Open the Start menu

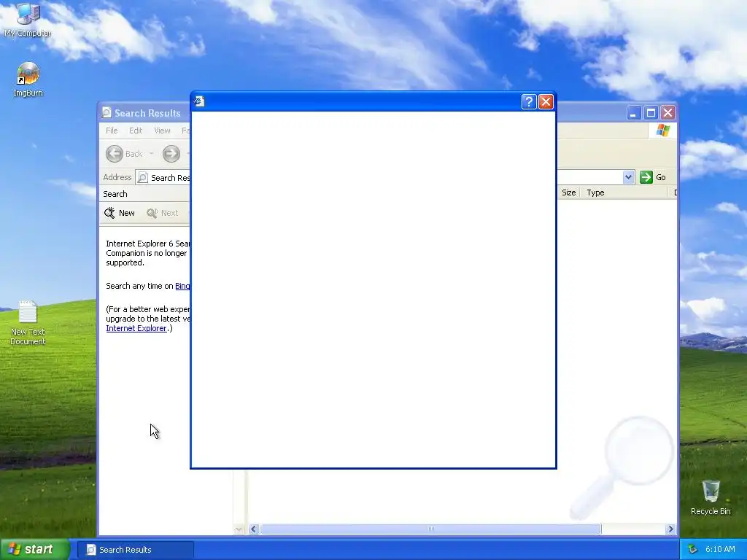pos(34,549)
